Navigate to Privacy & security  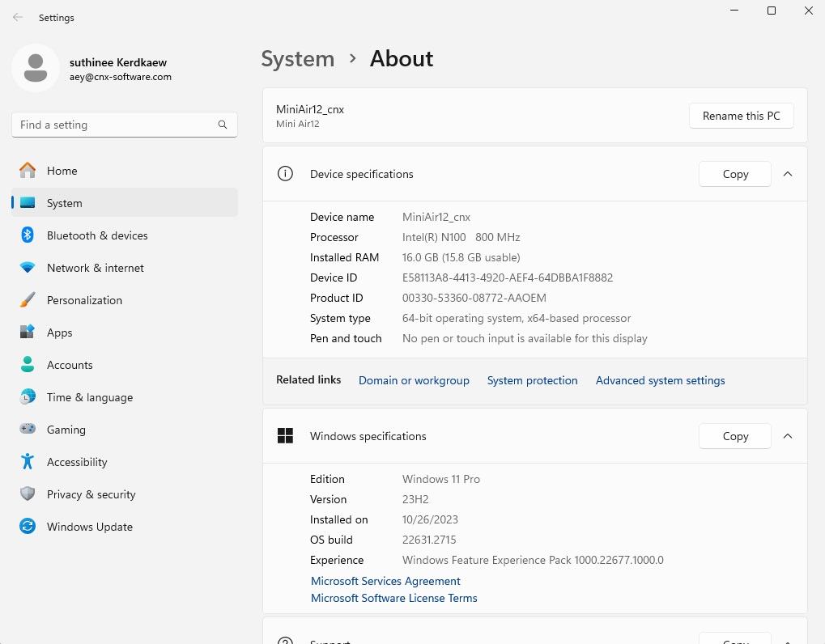point(125,494)
